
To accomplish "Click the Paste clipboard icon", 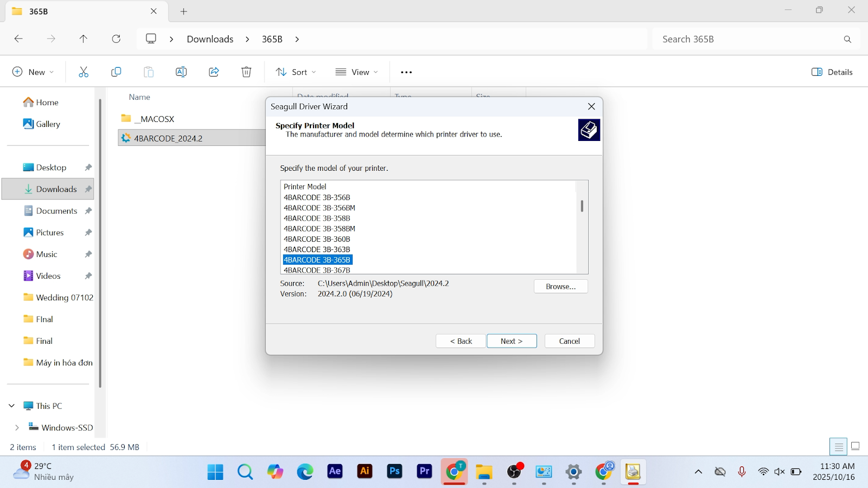I will click(149, 72).
